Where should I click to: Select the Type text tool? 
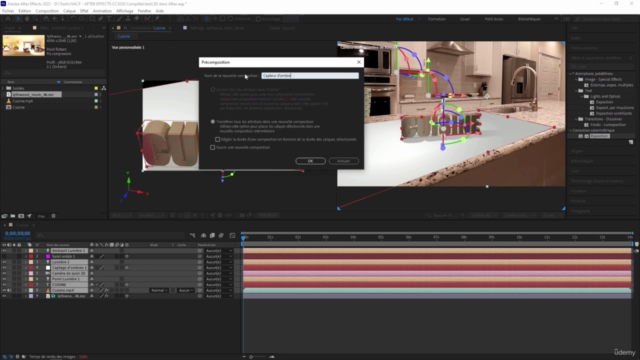[x=110, y=19]
